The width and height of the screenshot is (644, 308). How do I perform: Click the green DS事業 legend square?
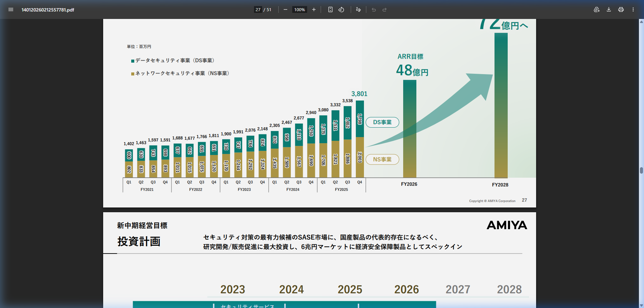pos(133,61)
